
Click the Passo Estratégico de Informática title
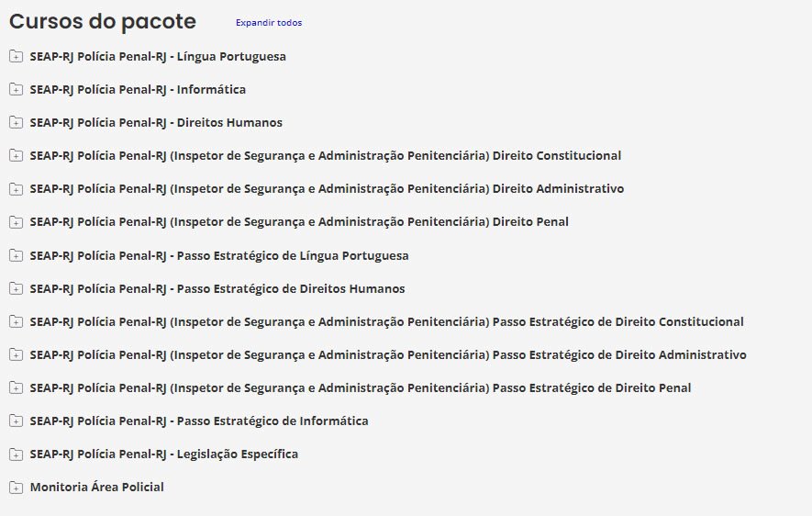[x=198, y=421]
